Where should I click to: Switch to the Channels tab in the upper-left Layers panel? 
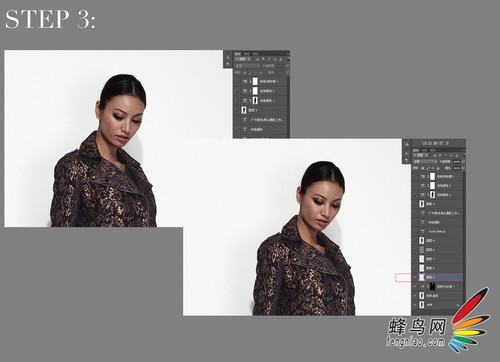(246, 54)
